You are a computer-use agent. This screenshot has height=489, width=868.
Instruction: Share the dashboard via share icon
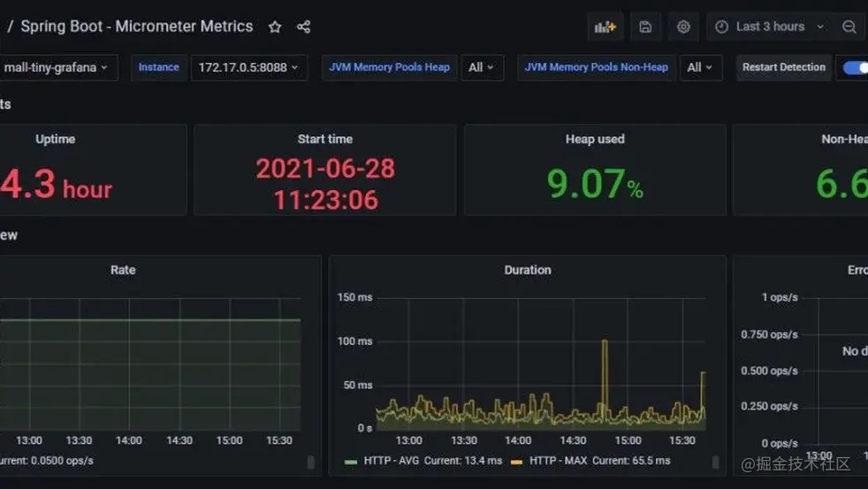[x=303, y=27]
